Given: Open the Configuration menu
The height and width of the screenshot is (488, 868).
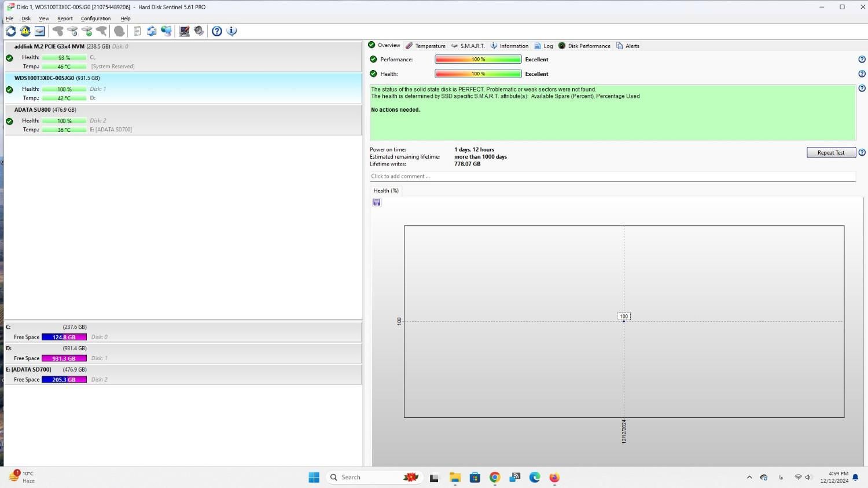Looking at the screenshot, I should [x=95, y=19].
